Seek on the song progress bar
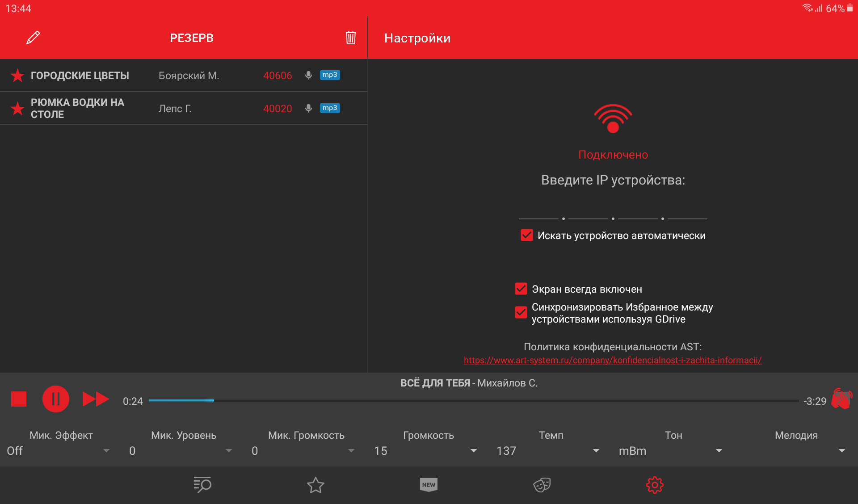 pyautogui.click(x=474, y=401)
